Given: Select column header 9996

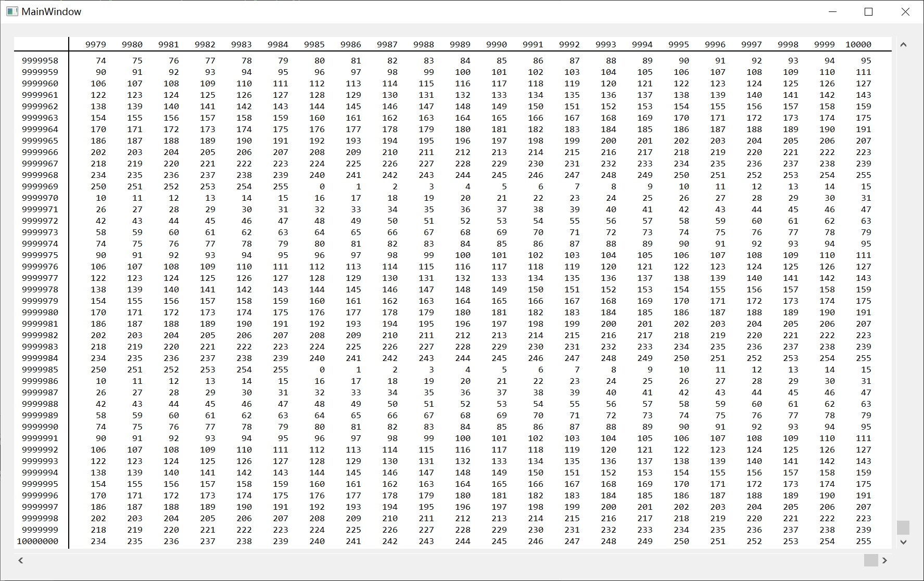Looking at the screenshot, I should click(x=715, y=45).
